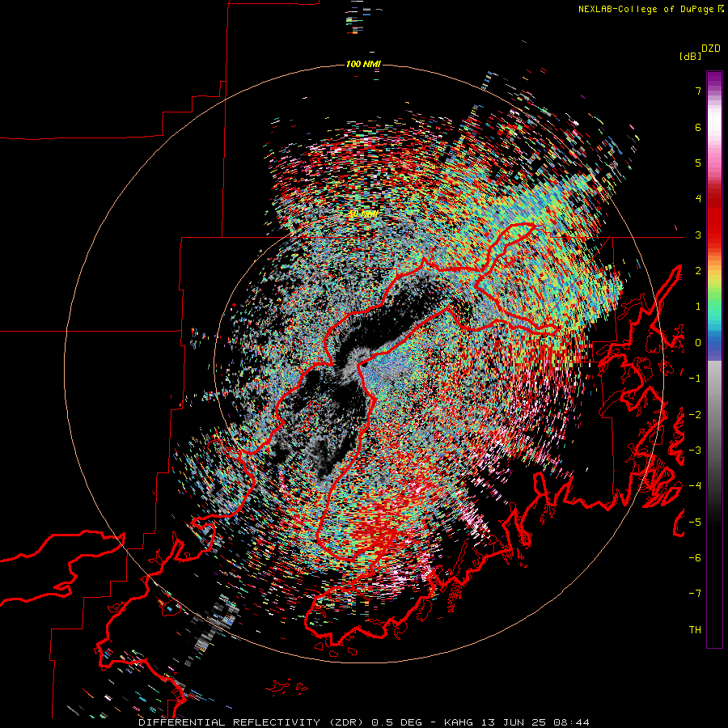The image size is (728, 728).
Task: Click the 3 tick label on the scale
Action: coord(698,235)
